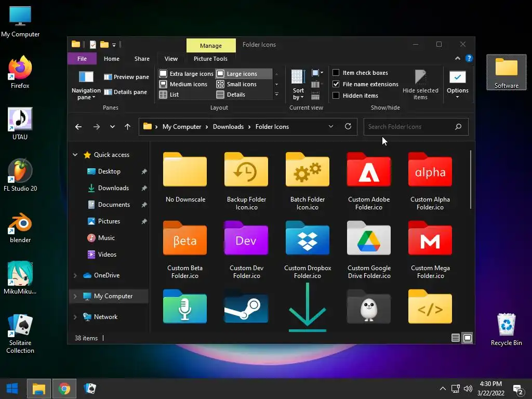Open the address bar history dropdown

coord(331,127)
